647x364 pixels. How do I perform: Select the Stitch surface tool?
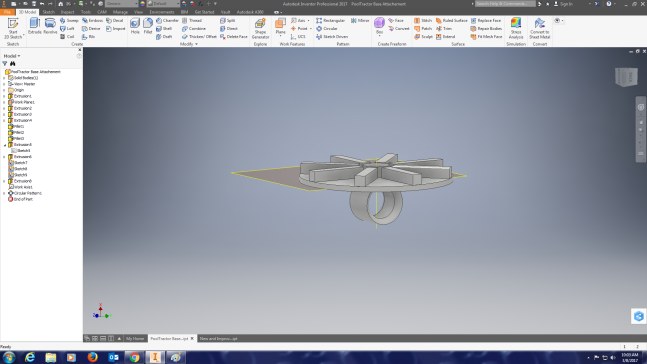(423, 20)
